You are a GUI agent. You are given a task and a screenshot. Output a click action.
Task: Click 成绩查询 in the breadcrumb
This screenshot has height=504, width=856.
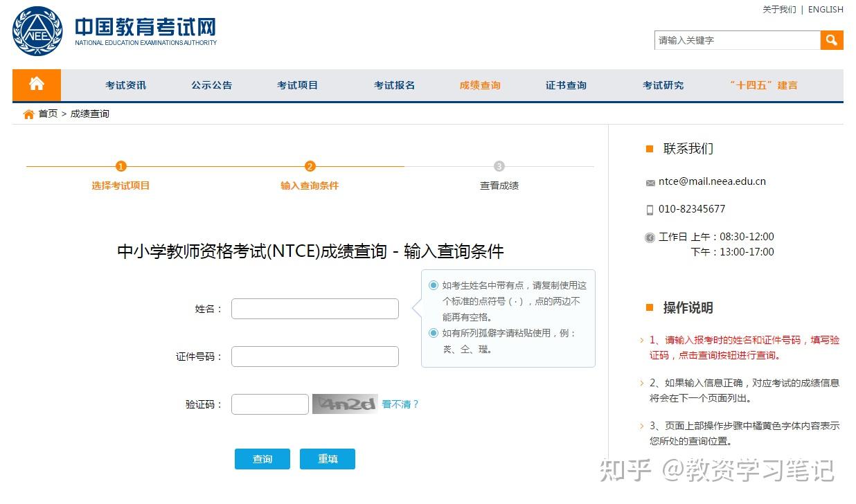[90, 114]
